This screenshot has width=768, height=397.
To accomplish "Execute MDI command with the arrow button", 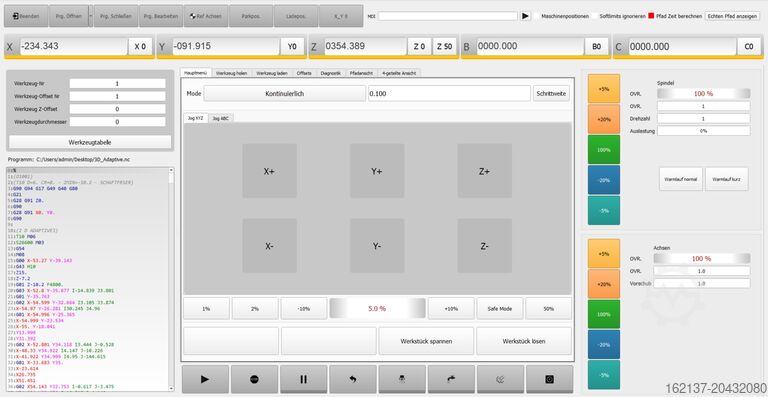I will (x=525, y=16).
